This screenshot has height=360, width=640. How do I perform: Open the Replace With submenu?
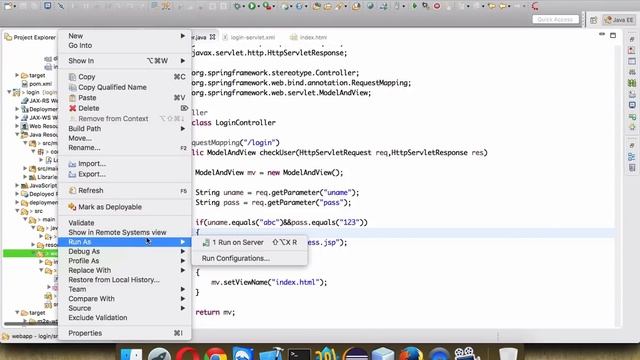click(x=124, y=270)
